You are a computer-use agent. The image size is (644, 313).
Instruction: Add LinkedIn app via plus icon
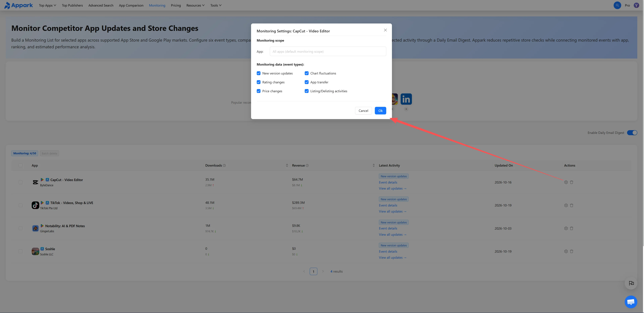(x=406, y=109)
